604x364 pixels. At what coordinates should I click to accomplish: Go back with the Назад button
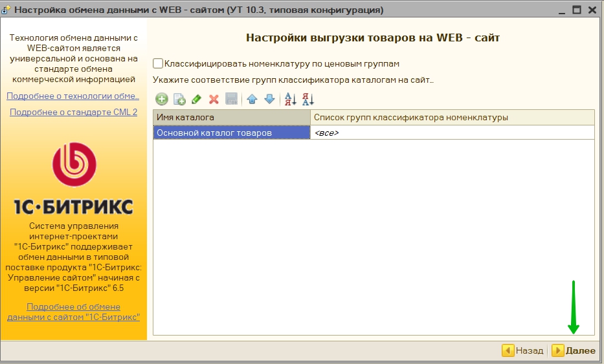[x=523, y=350]
